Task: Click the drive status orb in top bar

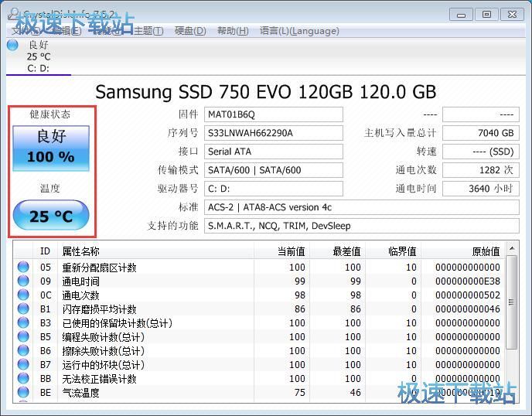Action: pyautogui.click(x=12, y=45)
